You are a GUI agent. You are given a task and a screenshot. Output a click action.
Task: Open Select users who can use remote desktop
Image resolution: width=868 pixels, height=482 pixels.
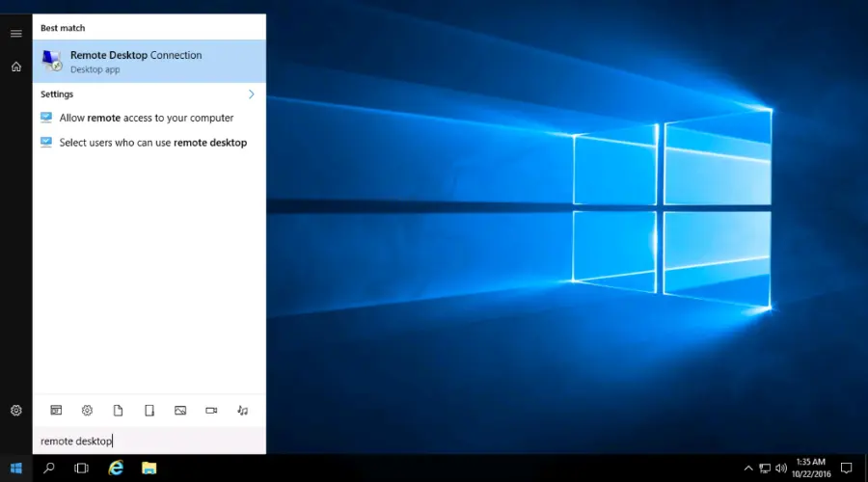152,143
